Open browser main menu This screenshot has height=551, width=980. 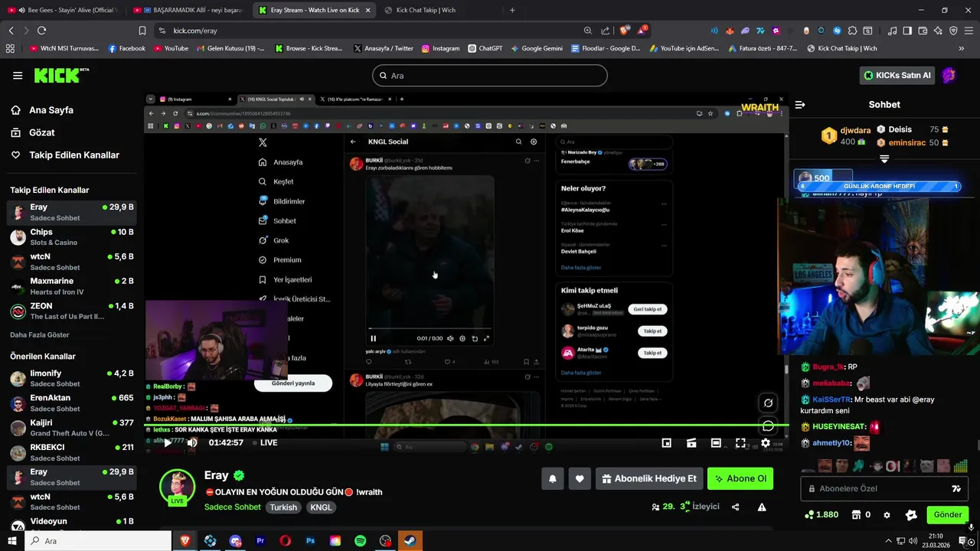click(x=969, y=31)
